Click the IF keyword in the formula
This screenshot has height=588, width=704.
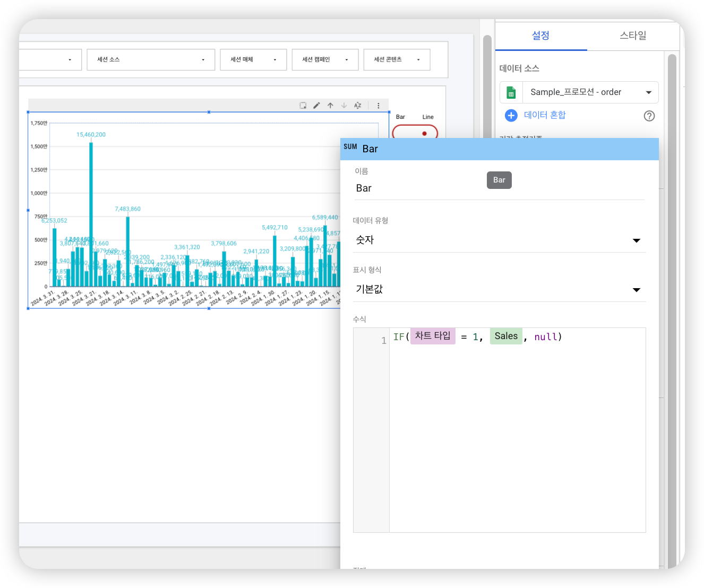click(399, 337)
